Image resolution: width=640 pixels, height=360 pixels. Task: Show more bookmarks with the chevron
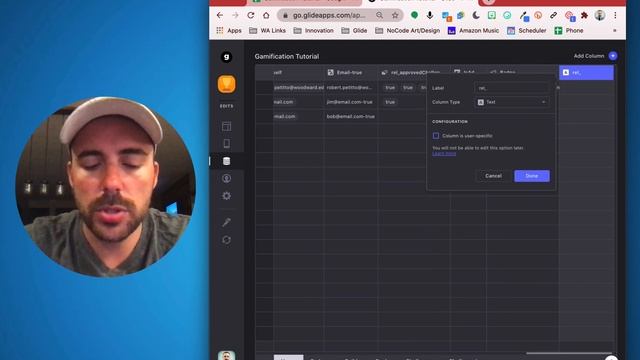coord(614,31)
